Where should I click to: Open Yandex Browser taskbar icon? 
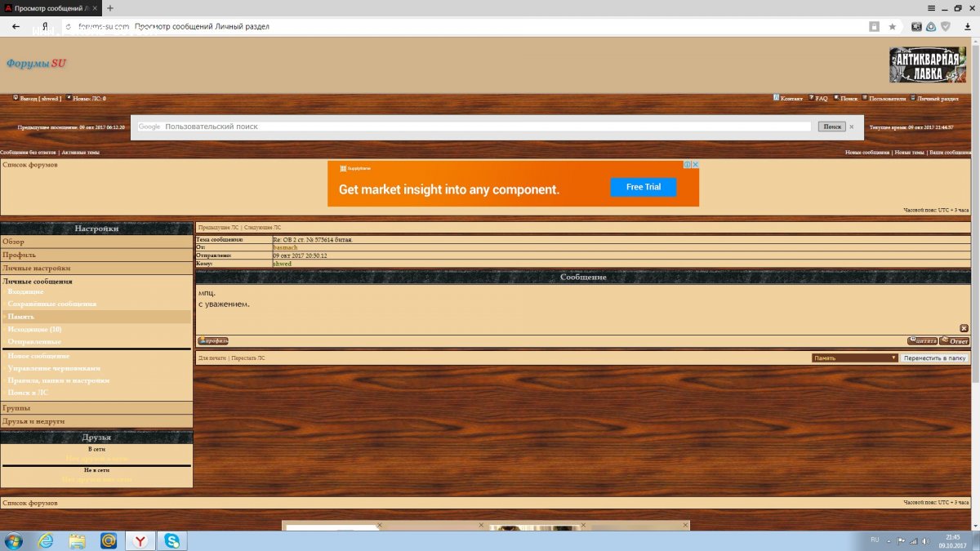140,540
